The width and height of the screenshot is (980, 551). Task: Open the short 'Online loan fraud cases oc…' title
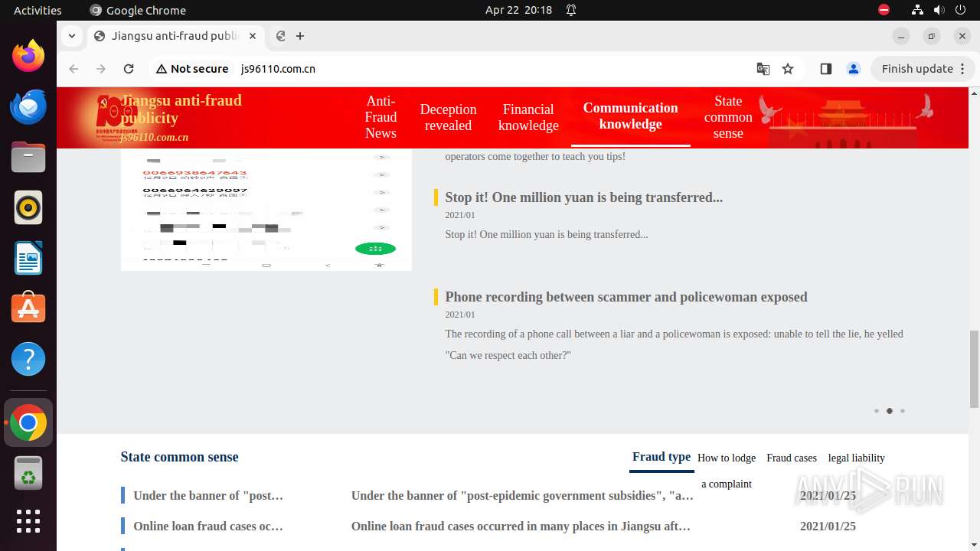coord(208,527)
